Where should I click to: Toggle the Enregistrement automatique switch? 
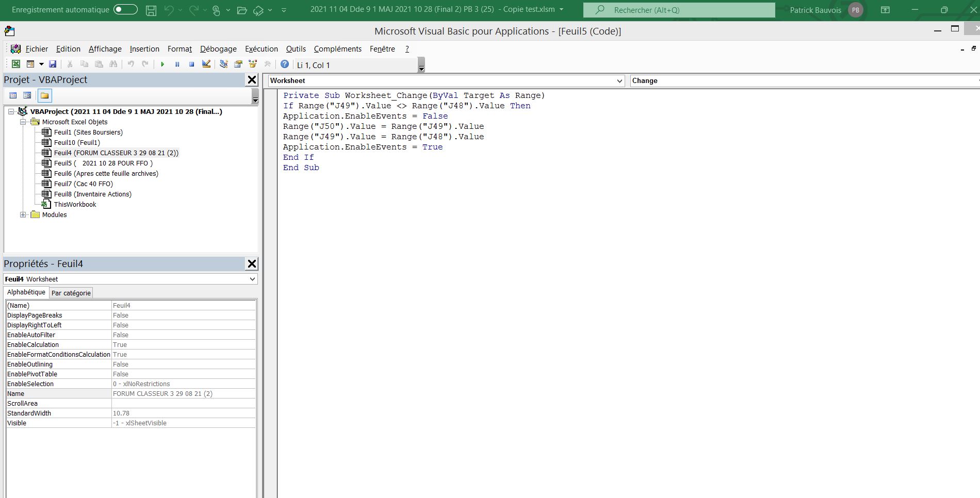(125, 10)
